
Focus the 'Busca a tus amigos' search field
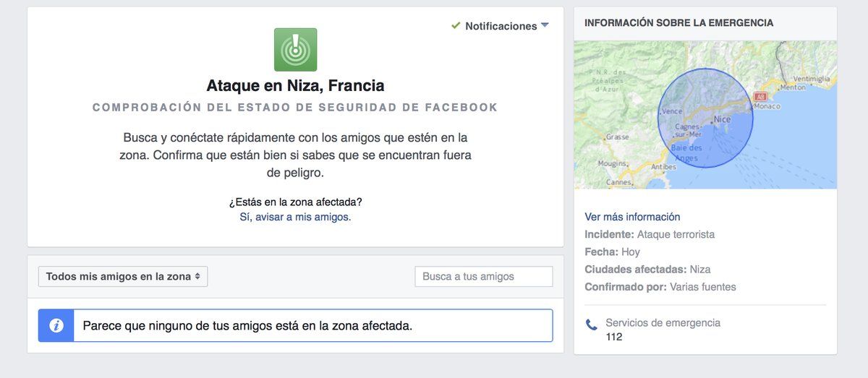click(x=483, y=276)
